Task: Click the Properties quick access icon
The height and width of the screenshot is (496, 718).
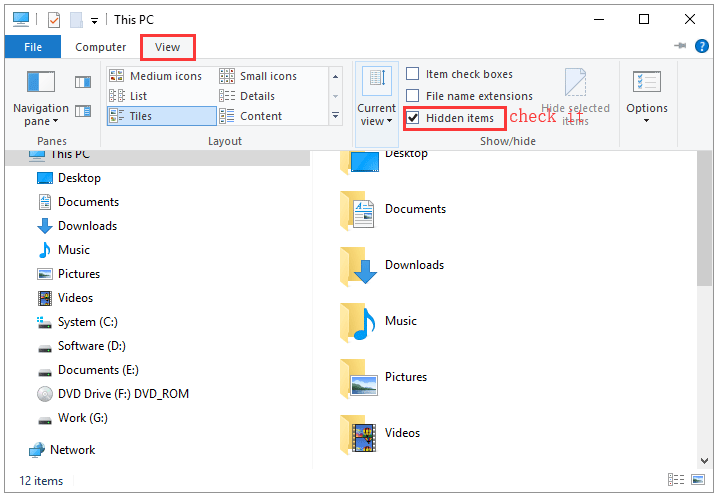Action: 54,20
